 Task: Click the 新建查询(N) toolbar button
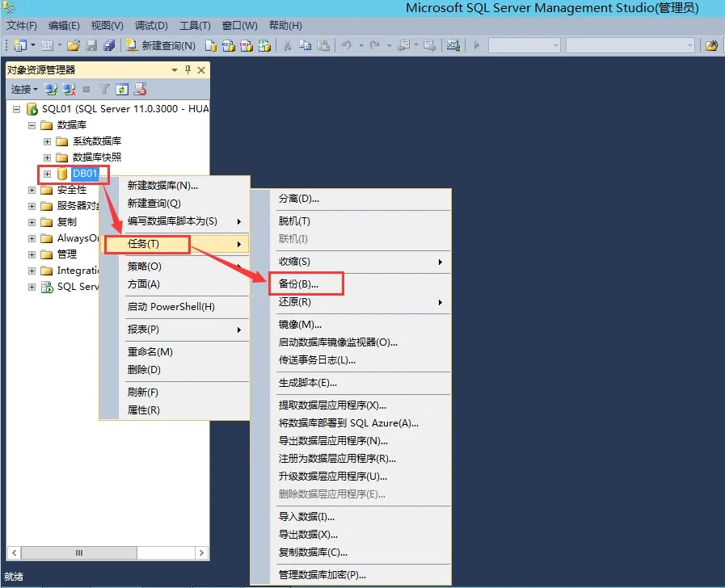(x=161, y=45)
